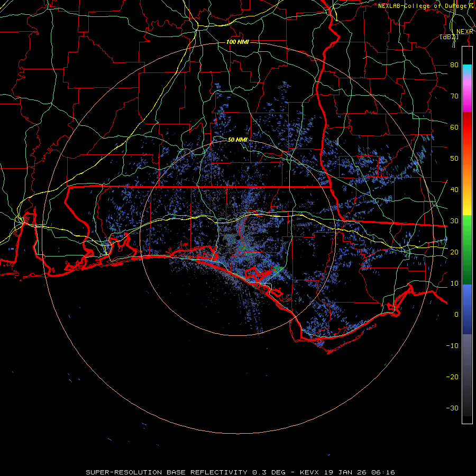Click the "50 NMI" range ring label
Viewport: 476px width, 476px height.
237,140
